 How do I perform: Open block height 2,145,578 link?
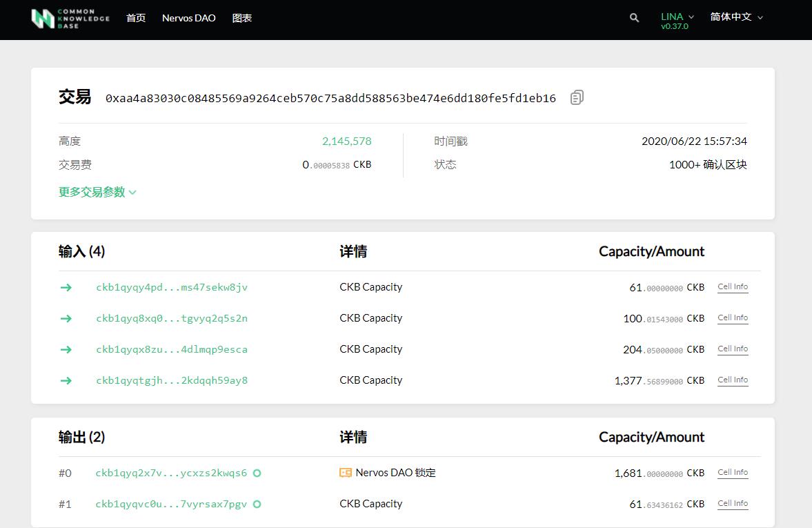[x=346, y=141]
